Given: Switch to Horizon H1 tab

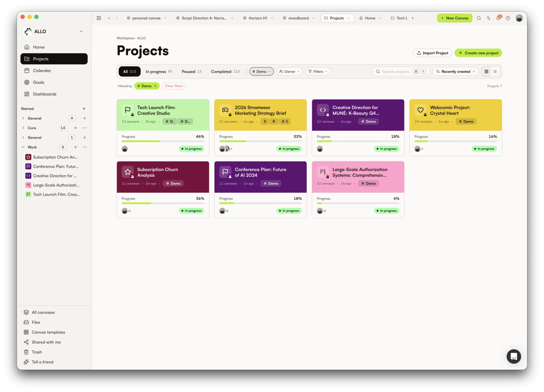Looking at the screenshot, I should [x=258, y=18].
